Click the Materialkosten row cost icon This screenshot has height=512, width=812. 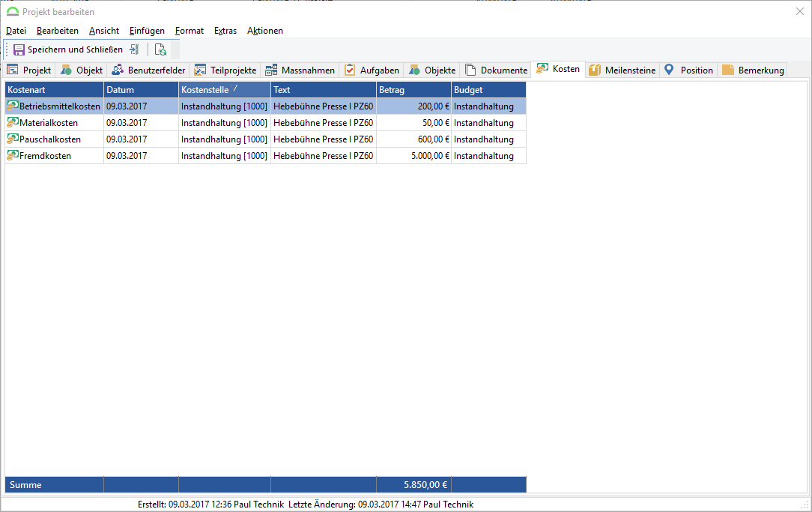point(13,122)
